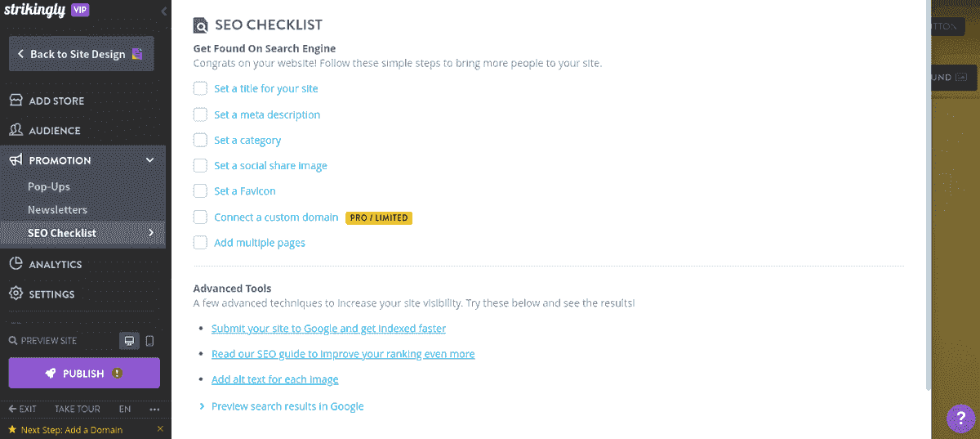Open the Pop-Ups submenu item

point(49,186)
